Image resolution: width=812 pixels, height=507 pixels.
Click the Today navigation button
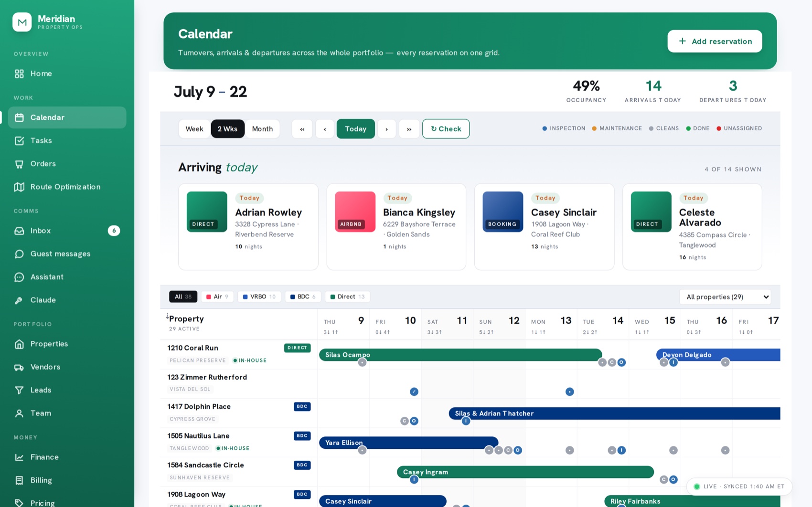[356, 129]
